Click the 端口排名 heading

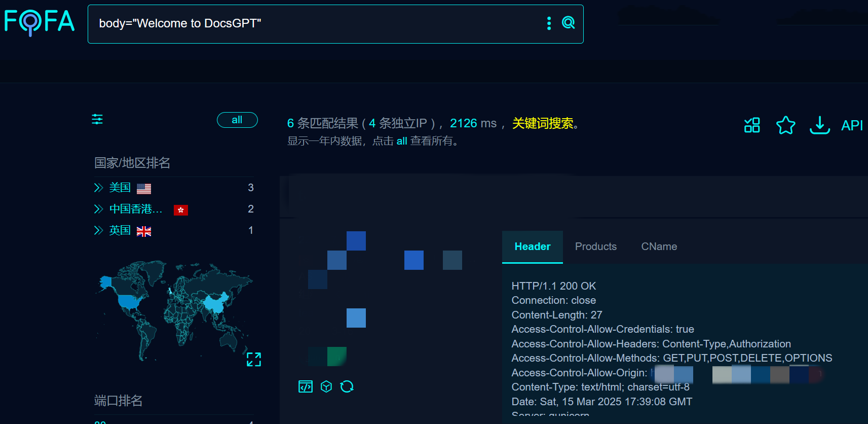118,401
